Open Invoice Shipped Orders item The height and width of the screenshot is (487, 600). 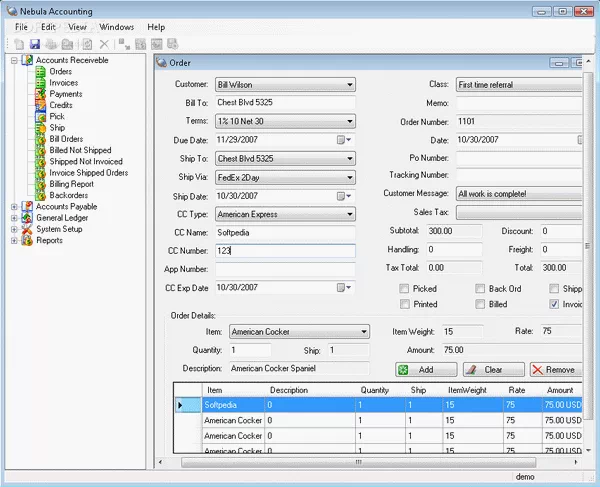tap(89, 173)
